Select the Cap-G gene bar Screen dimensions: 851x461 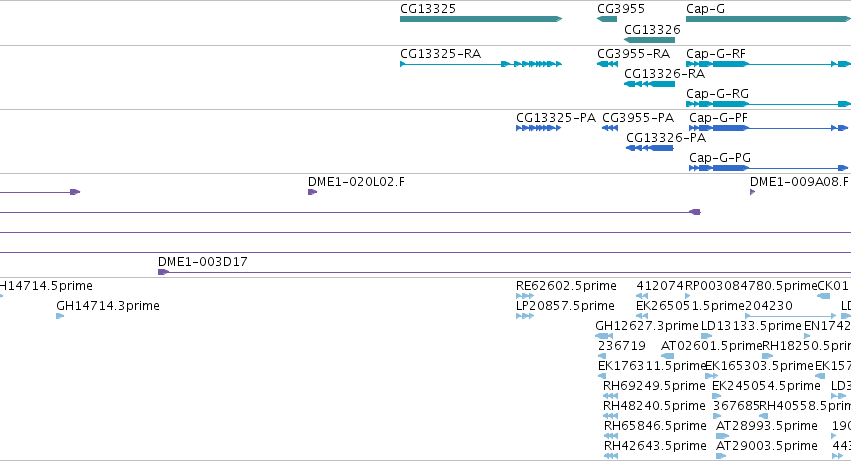(769, 19)
